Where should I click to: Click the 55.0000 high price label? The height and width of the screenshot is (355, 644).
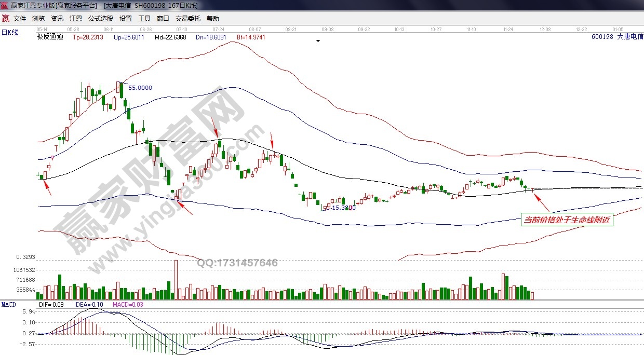140,88
